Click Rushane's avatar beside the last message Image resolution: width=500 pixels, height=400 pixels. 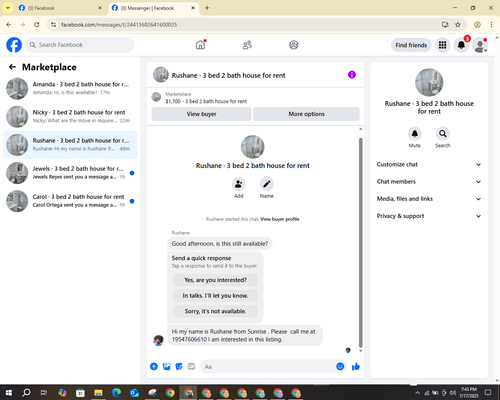pyautogui.click(x=158, y=340)
